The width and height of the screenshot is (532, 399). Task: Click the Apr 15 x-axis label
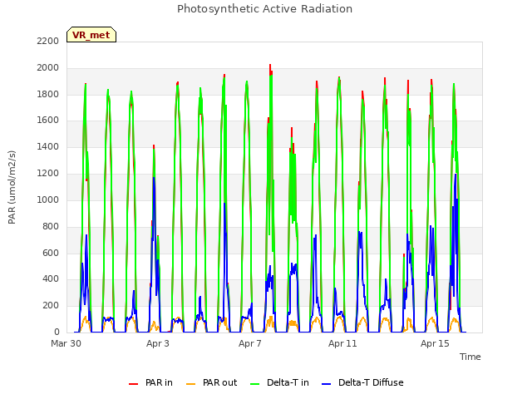(x=435, y=343)
